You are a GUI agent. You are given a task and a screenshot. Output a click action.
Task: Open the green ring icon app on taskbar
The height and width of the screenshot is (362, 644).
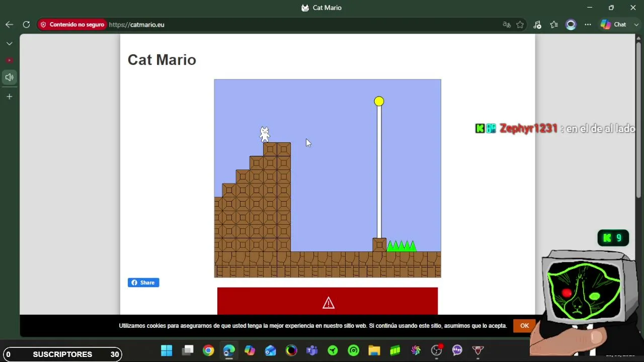point(354,350)
